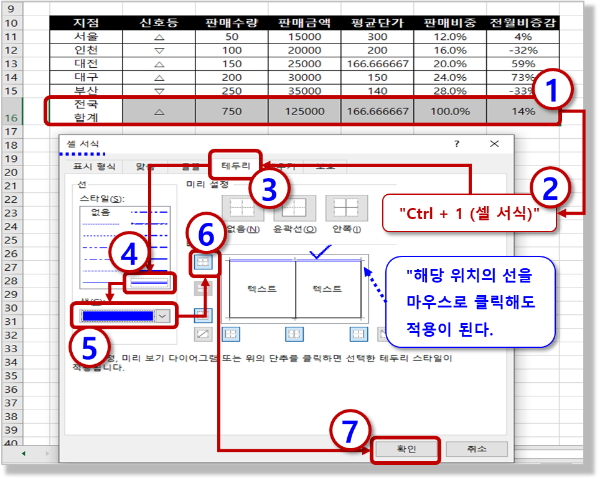600x479 pixels.
Task: Select the cell showing 59%
Action: pos(523,64)
